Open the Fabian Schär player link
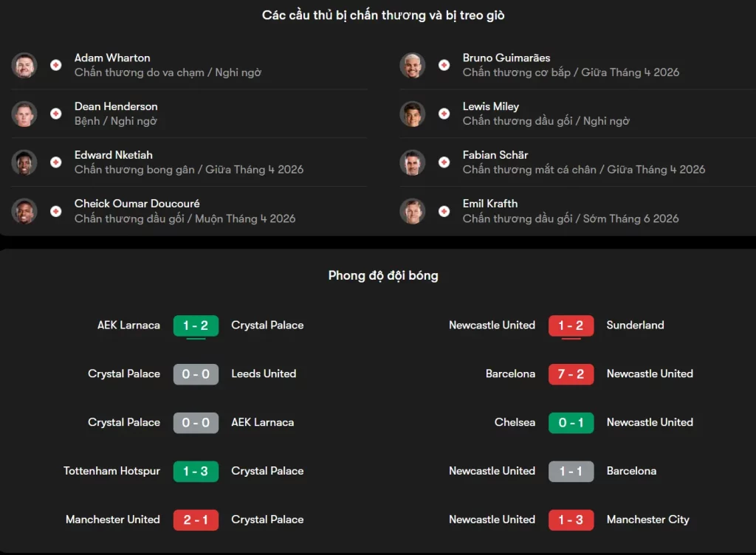This screenshot has width=756, height=555. [x=495, y=155]
